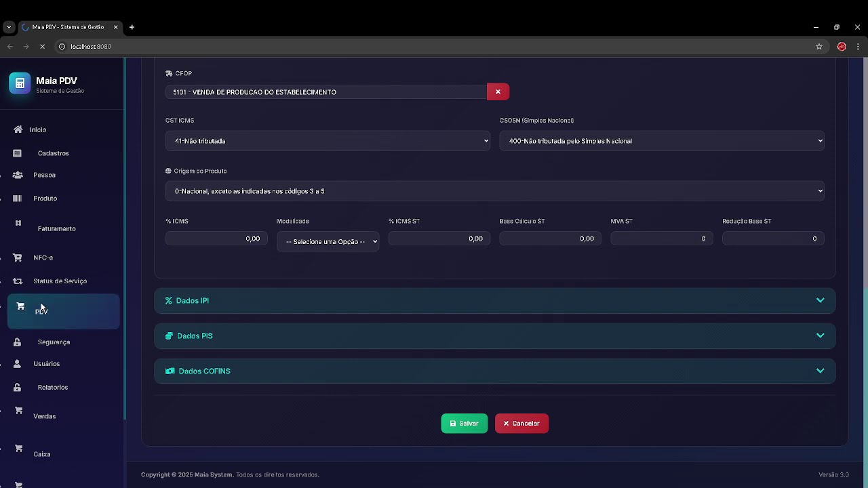Expand the Dados IPI section
This screenshot has width=868, height=488.
(495, 300)
